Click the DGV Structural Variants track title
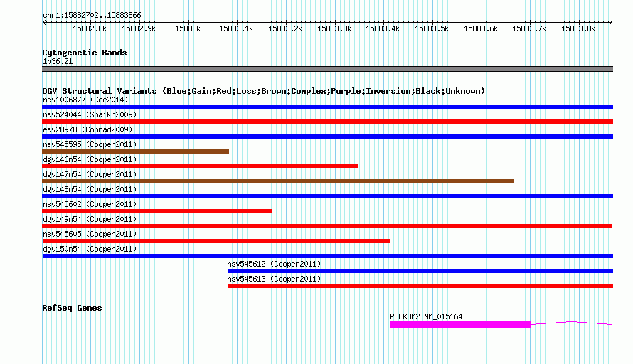Viewport: 633px width, 364px height. (264, 91)
